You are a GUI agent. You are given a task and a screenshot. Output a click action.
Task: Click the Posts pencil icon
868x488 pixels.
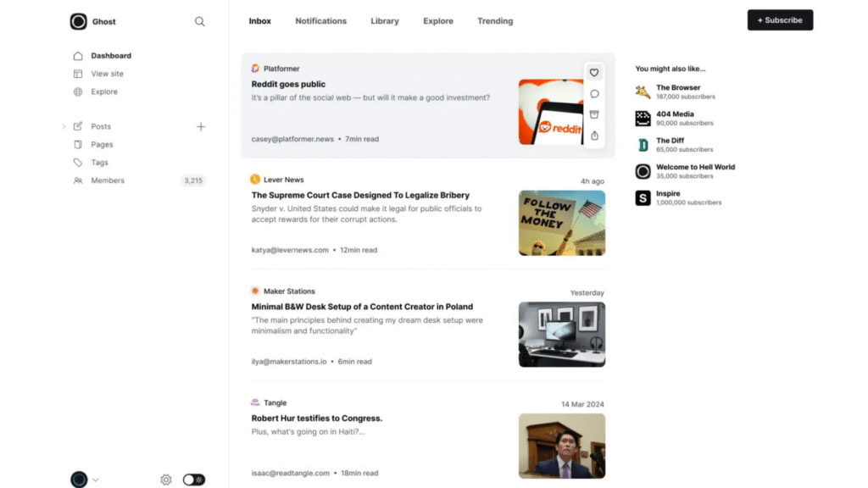click(x=78, y=127)
